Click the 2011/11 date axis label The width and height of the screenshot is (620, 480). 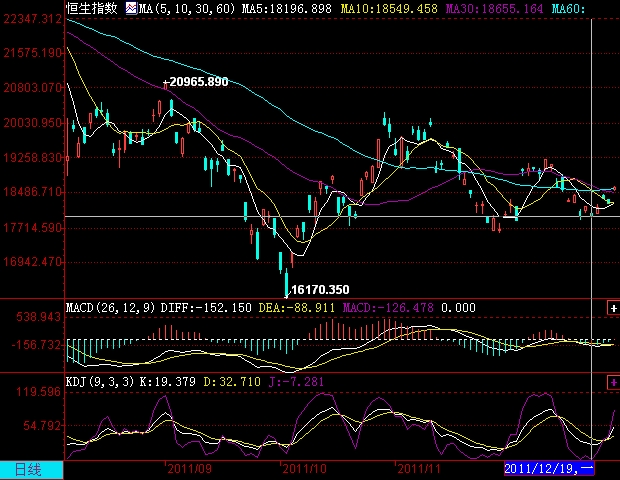point(419,469)
